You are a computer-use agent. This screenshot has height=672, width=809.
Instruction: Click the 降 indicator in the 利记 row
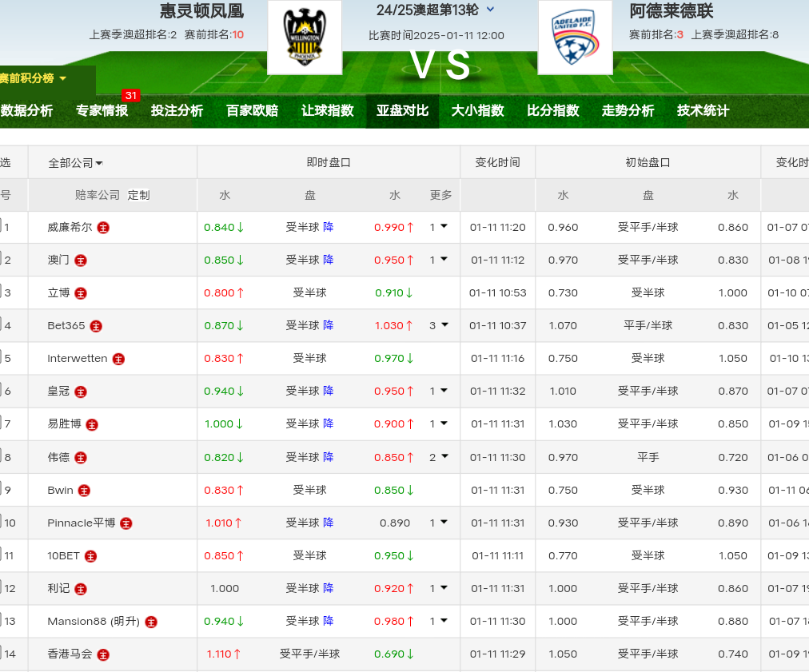pos(328,588)
